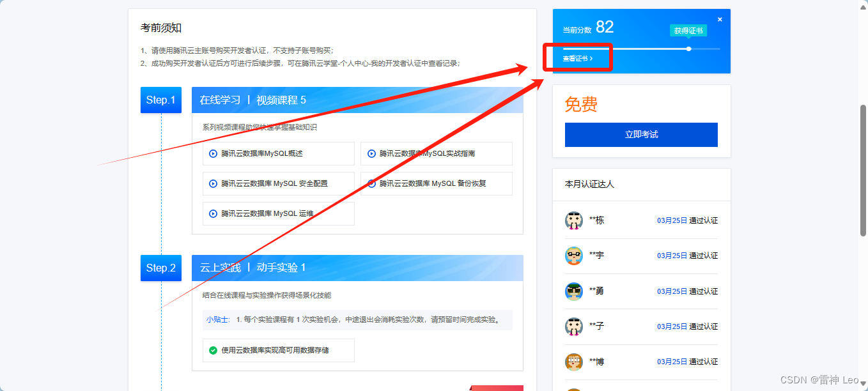Click play icon for 腾讯云数据库MySQL实战指南
This screenshot has width=868, height=391.
point(371,153)
